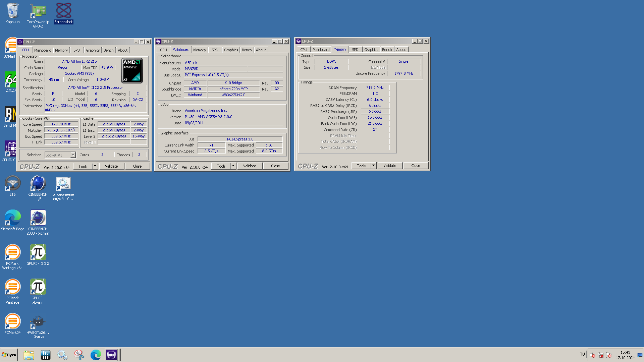Click the DRAM Frequency value 719.1 MHz

(x=375, y=87)
